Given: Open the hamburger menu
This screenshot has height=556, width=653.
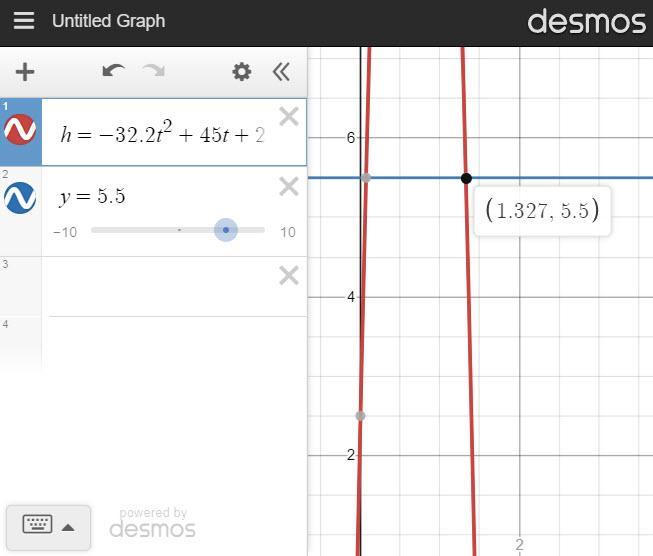Looking at the screenshot, I should [x=24, y=20].
